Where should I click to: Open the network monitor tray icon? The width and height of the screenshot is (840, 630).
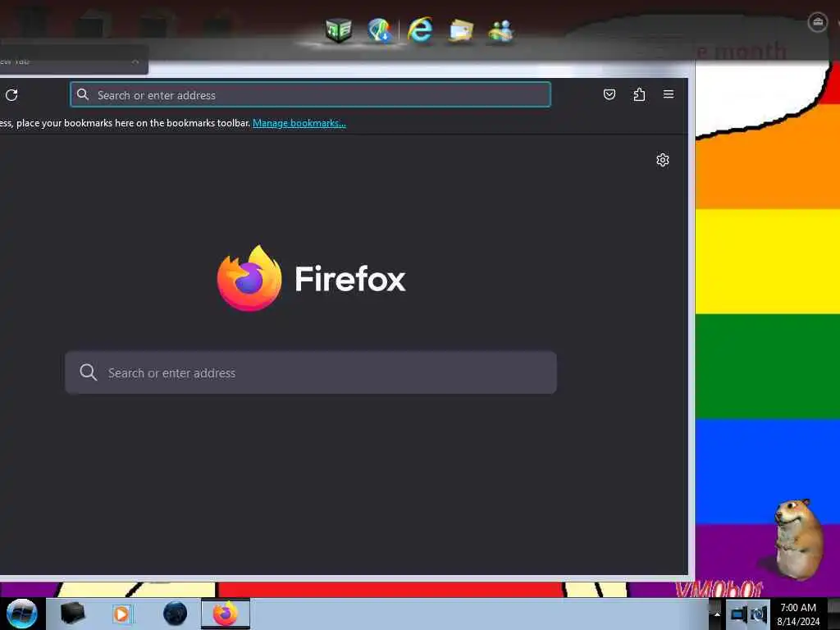[x=739, y=614]
